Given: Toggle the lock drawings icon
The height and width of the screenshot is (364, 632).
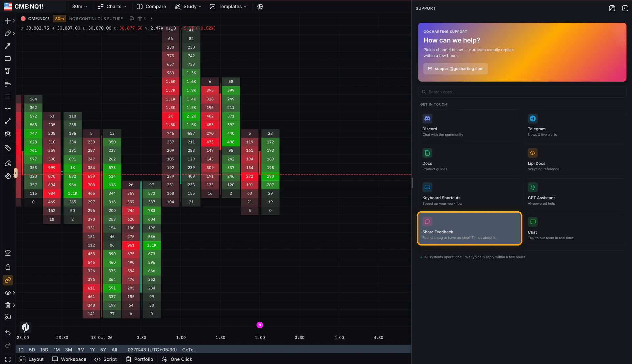Looking at the screenshot, I should click(8, 267).
